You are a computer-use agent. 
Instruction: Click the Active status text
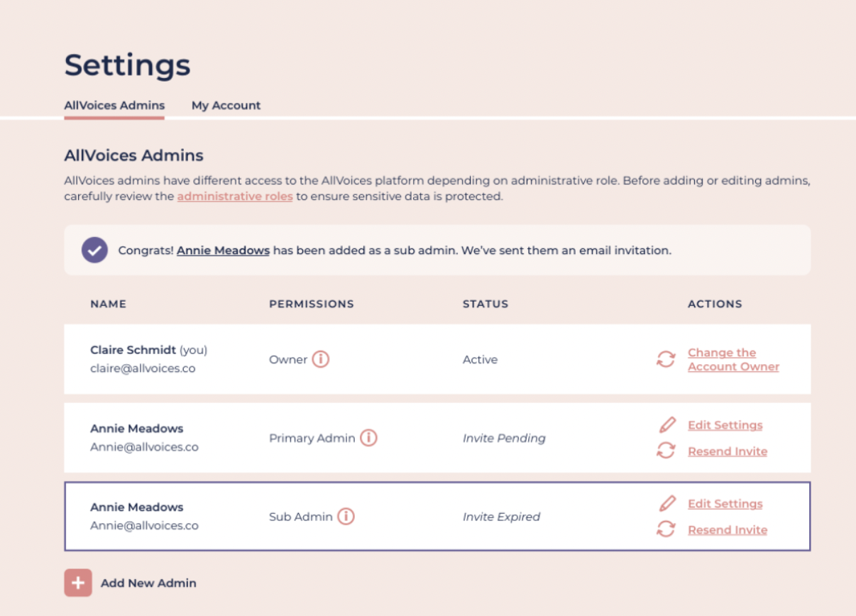(x=480, y=360)
